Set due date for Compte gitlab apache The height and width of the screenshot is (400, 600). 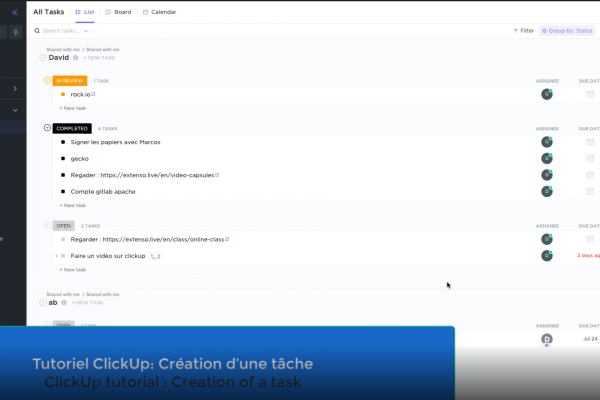[590, 191]
